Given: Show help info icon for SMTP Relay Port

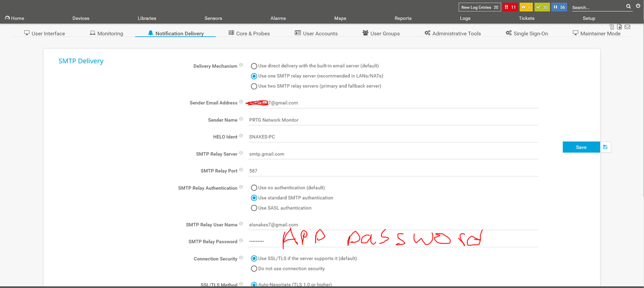Looking at the screenshot, I should 241,171.
